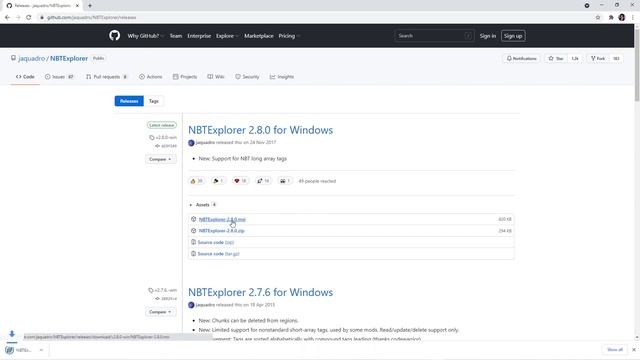Viewport: 640px width, 360px height.
Task: Close the downloads bar at bottom
Action: (633, 350)
